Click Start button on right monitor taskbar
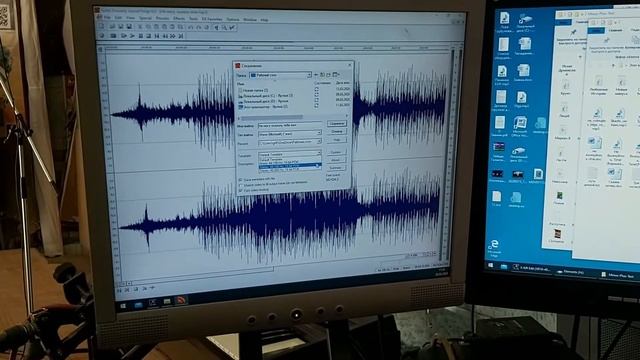640x360 pixels. (491, 266)
